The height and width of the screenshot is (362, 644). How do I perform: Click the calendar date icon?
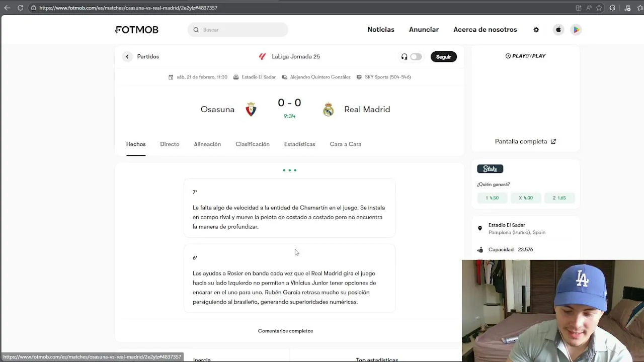171,77
